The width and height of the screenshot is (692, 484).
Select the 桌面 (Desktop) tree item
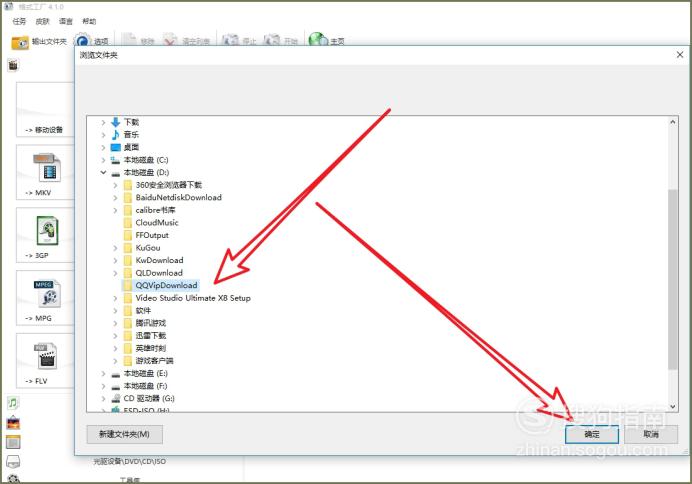pos(131,147)
